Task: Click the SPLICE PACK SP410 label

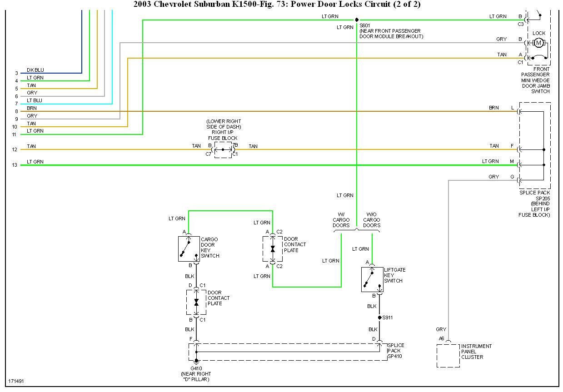Action: coord(396,351)
